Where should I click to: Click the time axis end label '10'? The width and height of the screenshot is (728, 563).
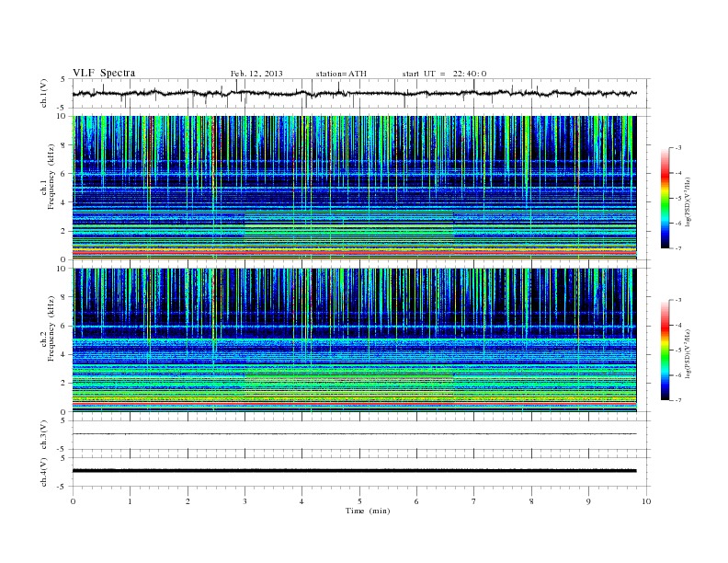(x=646, y=501)
